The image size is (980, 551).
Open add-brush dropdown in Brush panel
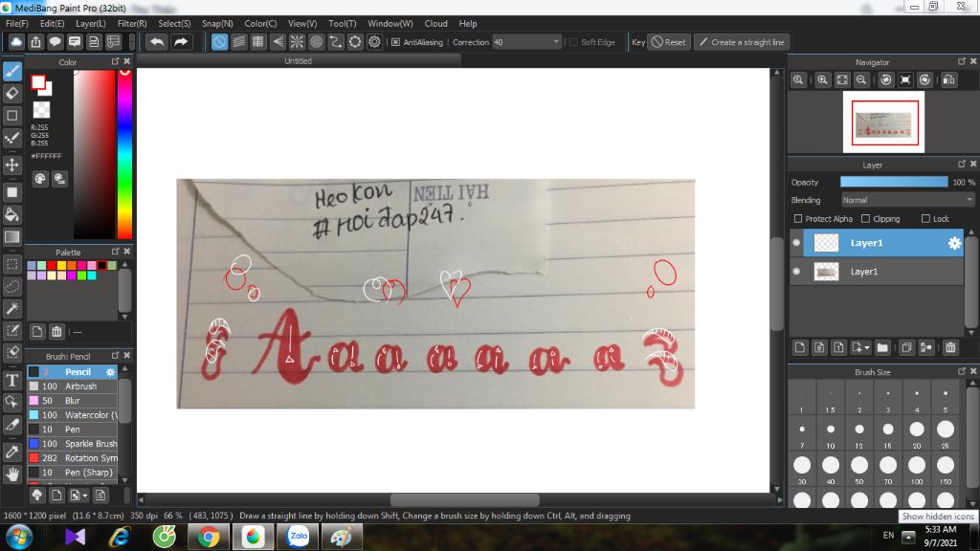click(84, 496)
